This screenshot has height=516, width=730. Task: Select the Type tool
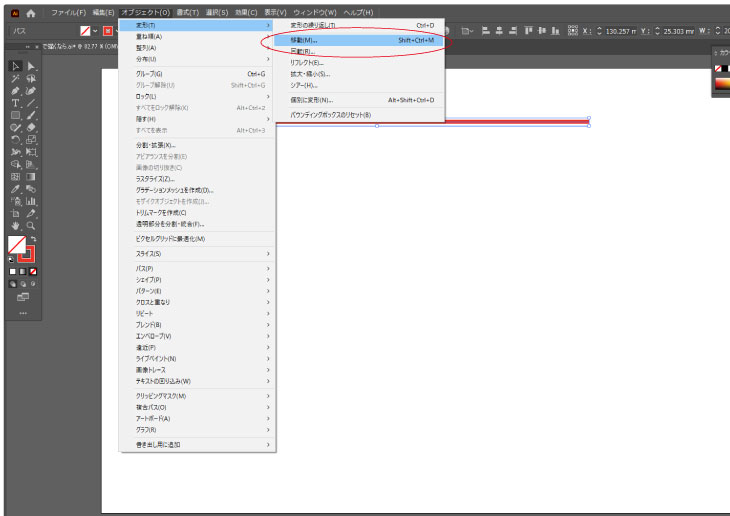(15, 103)
